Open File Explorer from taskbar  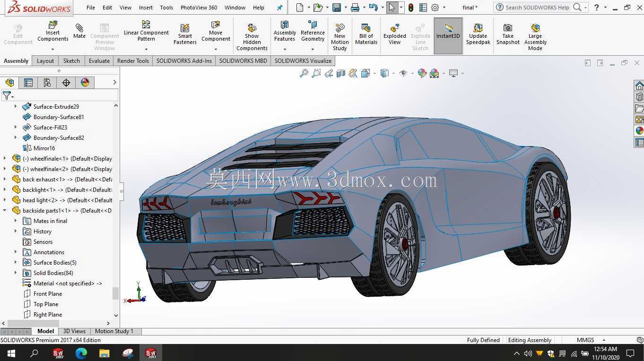104,353
